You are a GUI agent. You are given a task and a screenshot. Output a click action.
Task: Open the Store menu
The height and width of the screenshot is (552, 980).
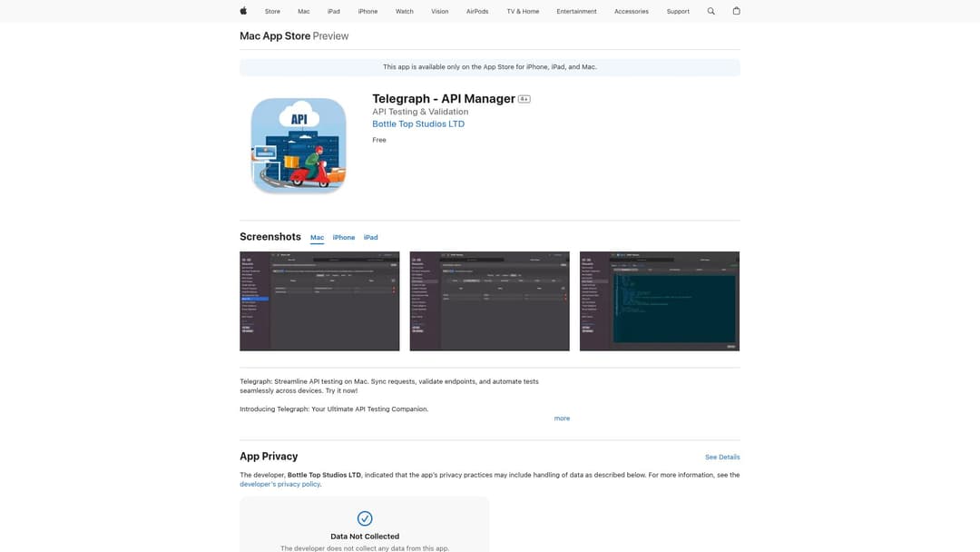(272, 12)
